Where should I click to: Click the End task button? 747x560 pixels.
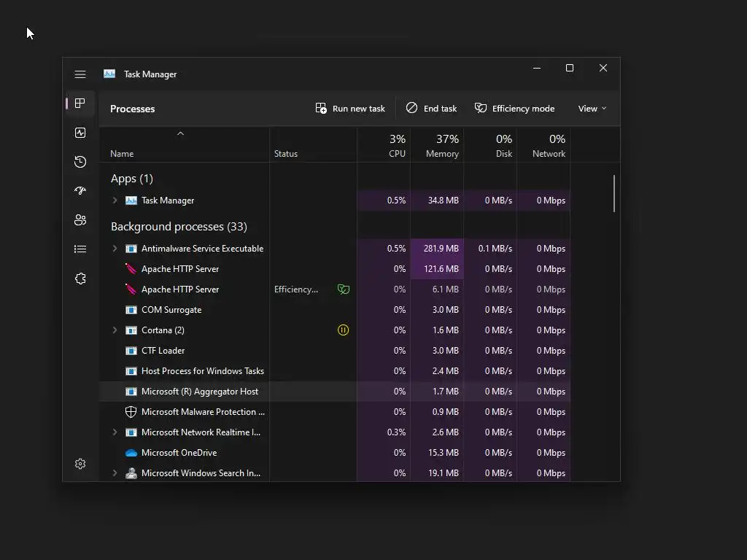click(x=432, y=109)
